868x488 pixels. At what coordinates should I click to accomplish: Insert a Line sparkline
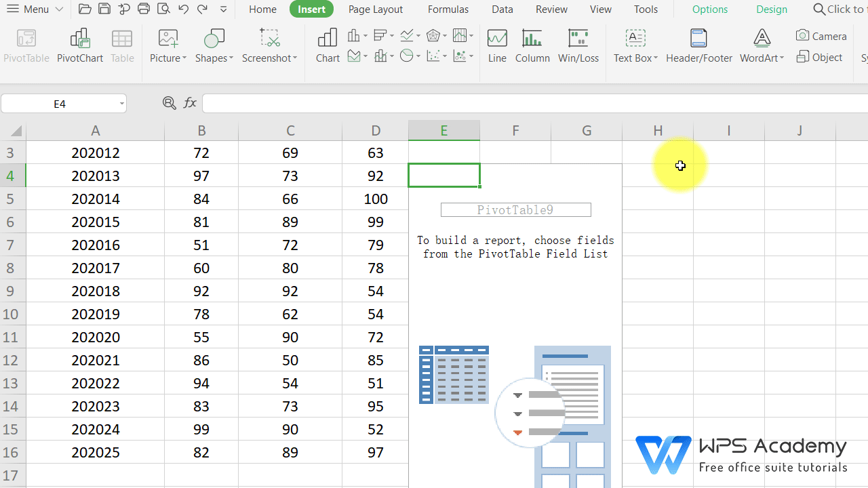click(497, 44)
